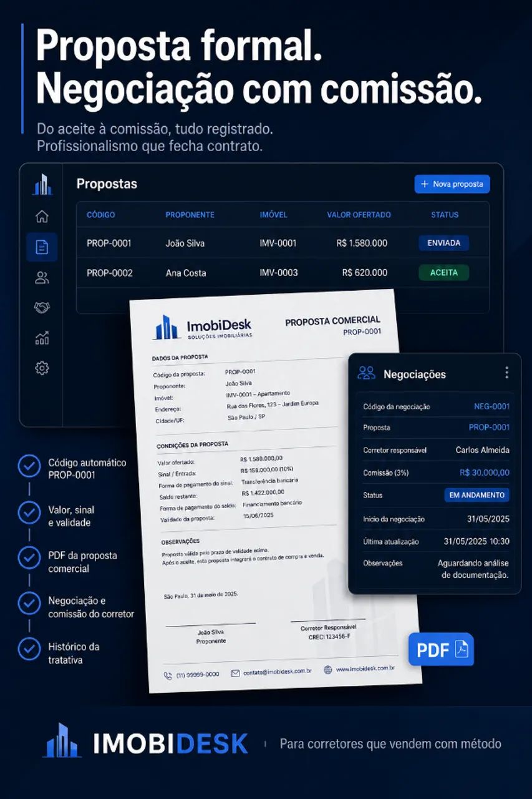
Task: Open the Settings gear icon in sidebar
Action: [42, 368]
